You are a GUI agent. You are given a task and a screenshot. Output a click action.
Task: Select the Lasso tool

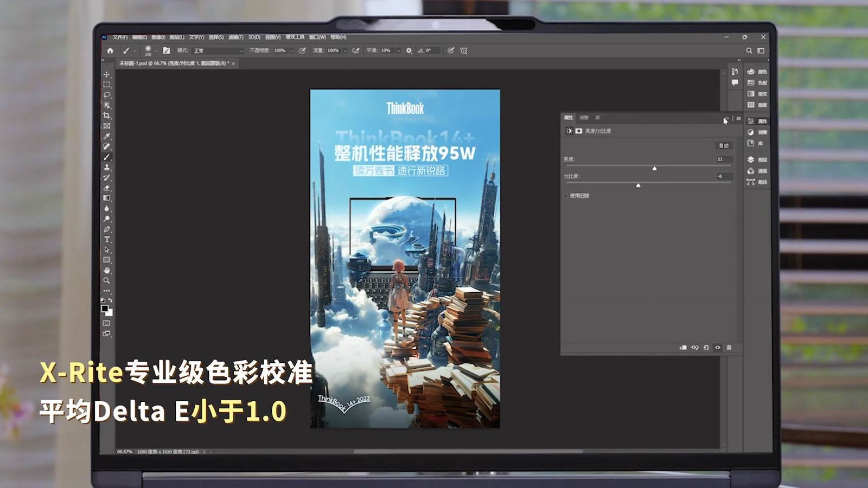pos(107,95)
